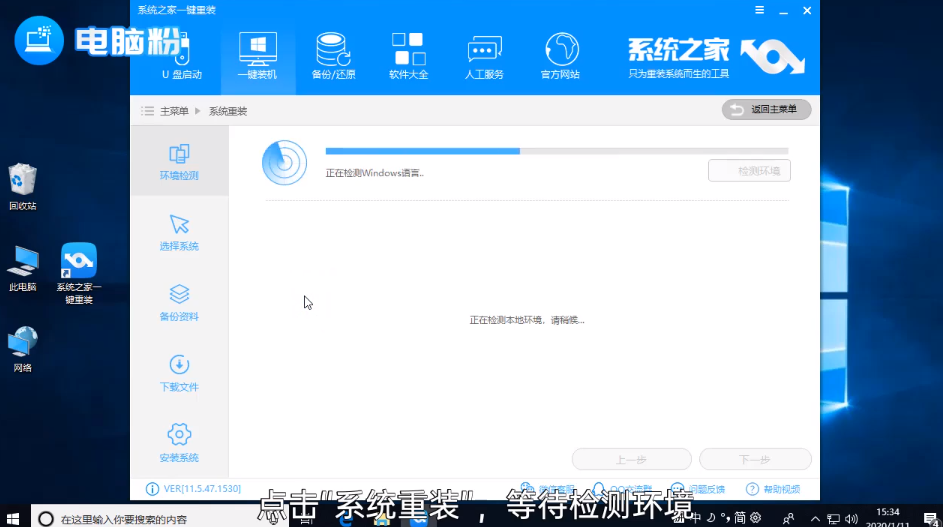Open 人工服务 support
943x527 pixels.
[484, 57]
